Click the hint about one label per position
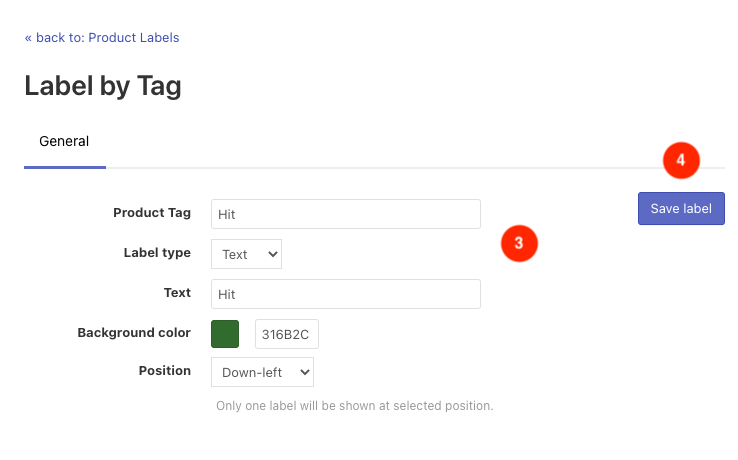 pyautogui.click(x=355, y=406)
